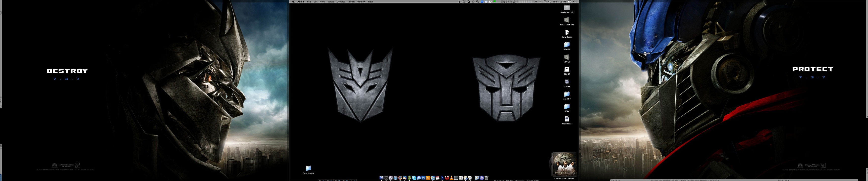Open System Preferences Apple-logo Dock icon
Screen dimensions: 868x181
[461, 178]
